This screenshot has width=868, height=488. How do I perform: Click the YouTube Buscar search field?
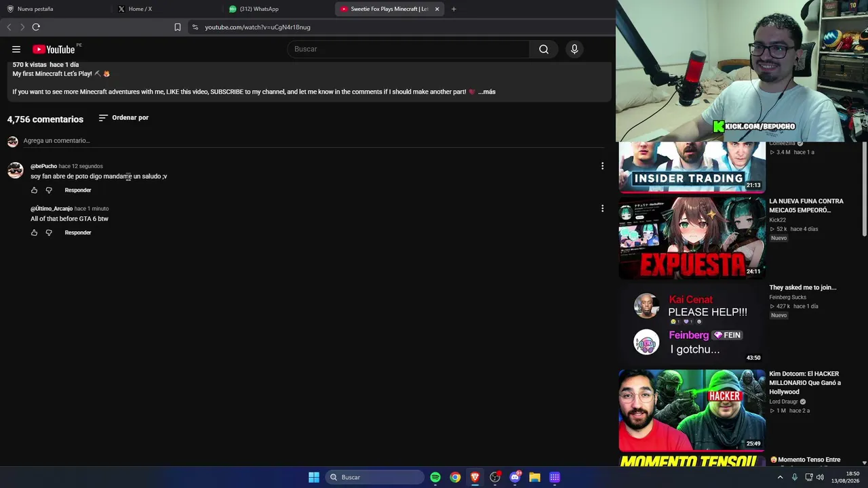(x=408, y=49)
